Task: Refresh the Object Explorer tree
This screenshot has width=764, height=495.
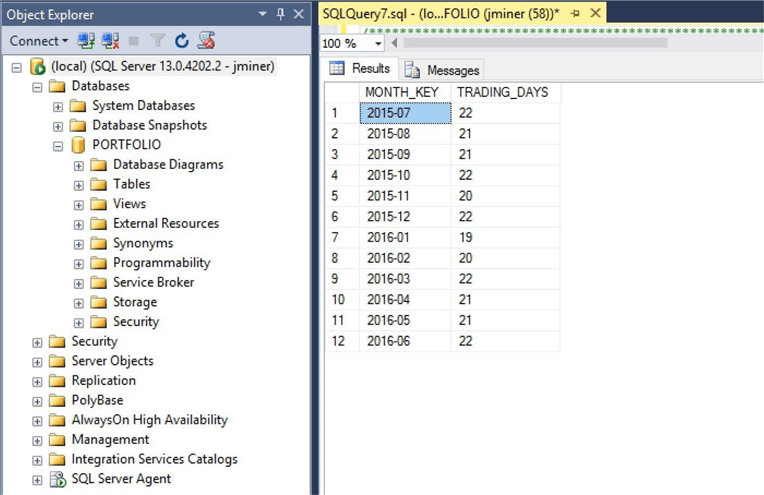Action: 182,41
